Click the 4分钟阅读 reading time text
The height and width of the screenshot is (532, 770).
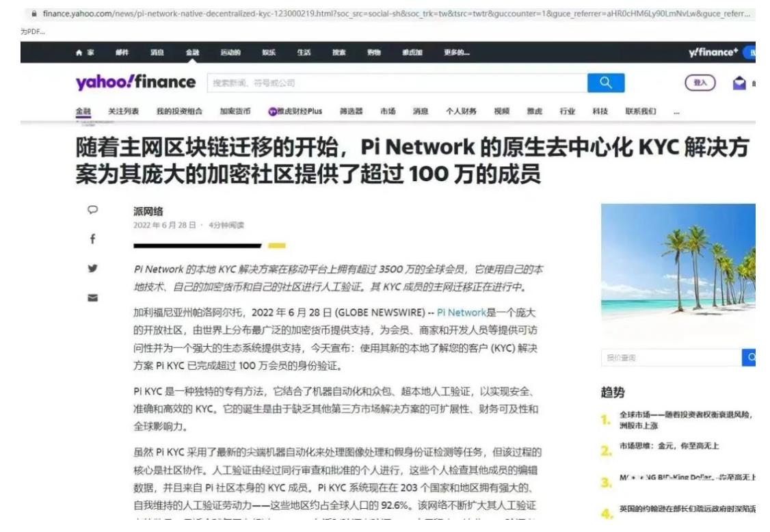(226, 225)
